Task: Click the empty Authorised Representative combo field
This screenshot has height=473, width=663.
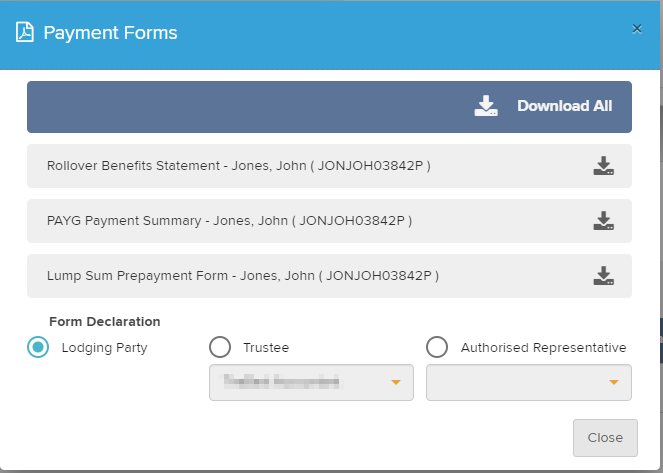Action: (x=515, y=383)
